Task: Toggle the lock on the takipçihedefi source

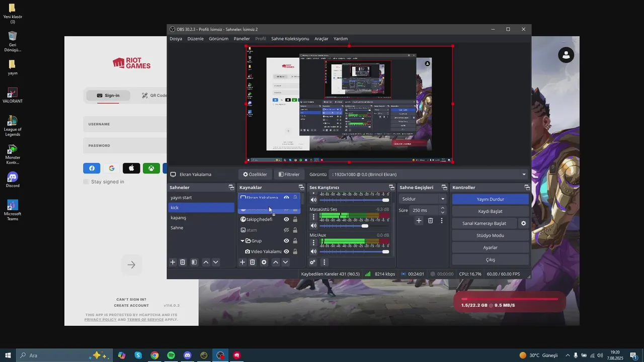Action: point(295,219)
